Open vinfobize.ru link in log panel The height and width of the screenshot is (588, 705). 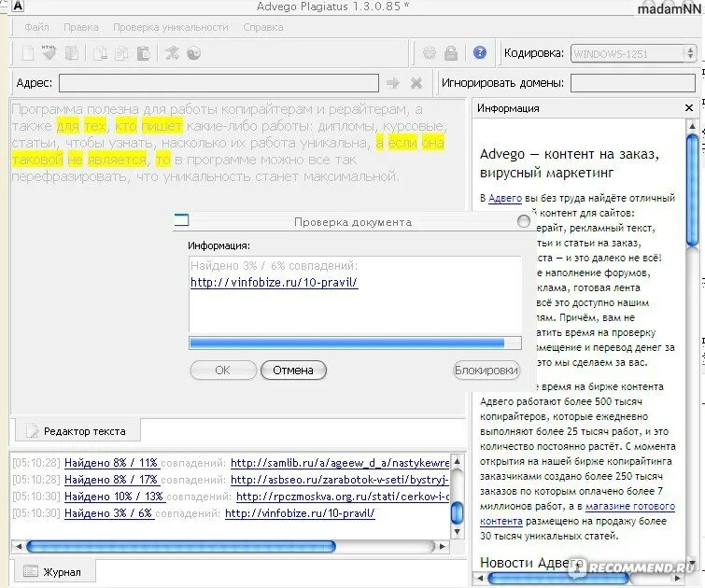pos(300,513)
